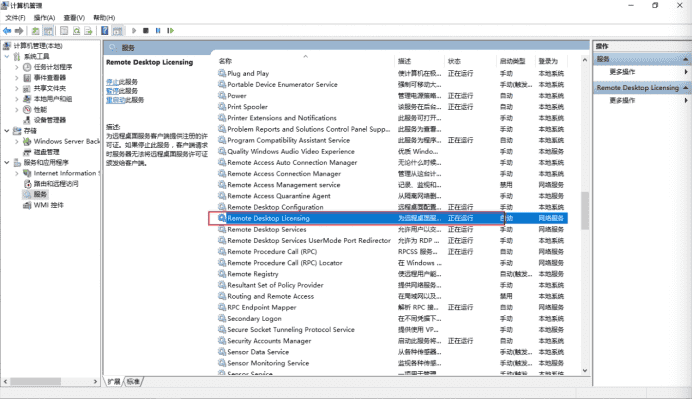
Task: Click the gear icon of Remote Registry
Action: 222,274
